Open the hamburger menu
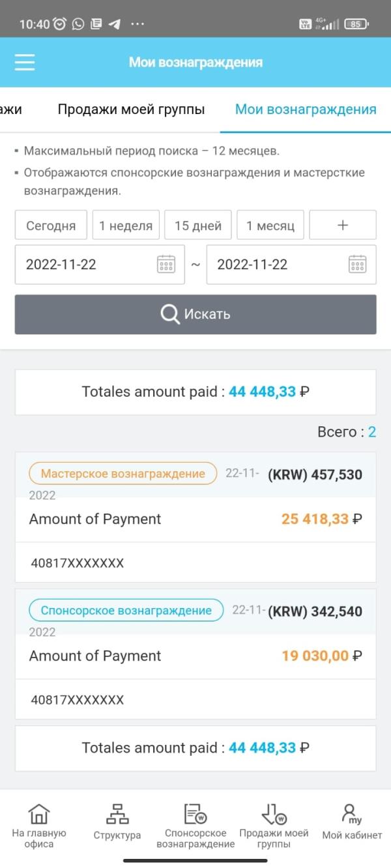Viewport: 391px width, 868px height. [x=25, y=62]
